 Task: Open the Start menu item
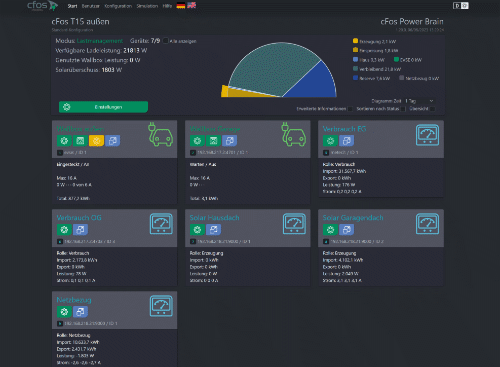pos(72,6)
